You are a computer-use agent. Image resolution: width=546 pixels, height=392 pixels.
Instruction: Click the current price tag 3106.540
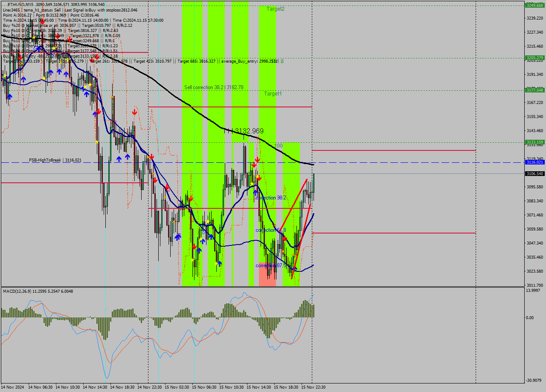(x=535, y=173)
